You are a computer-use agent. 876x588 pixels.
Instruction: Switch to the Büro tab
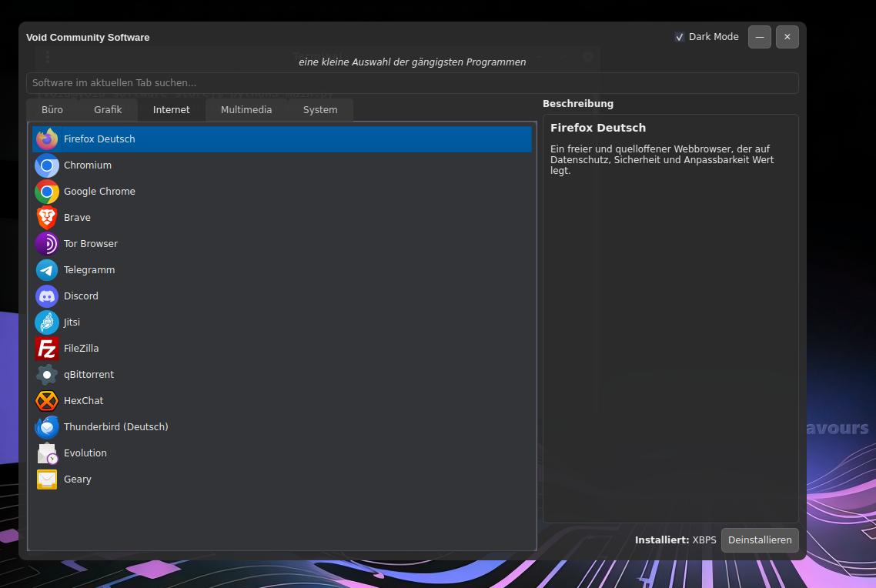(x=52, y=110)
